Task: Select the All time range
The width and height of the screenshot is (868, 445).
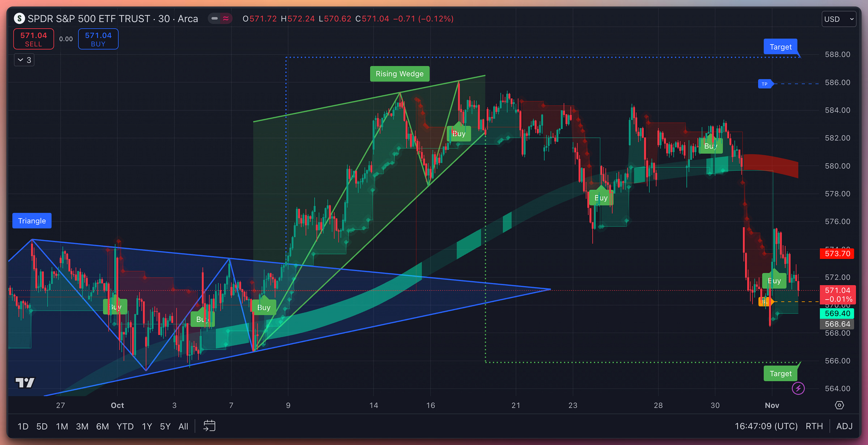Action: [183, 427]
